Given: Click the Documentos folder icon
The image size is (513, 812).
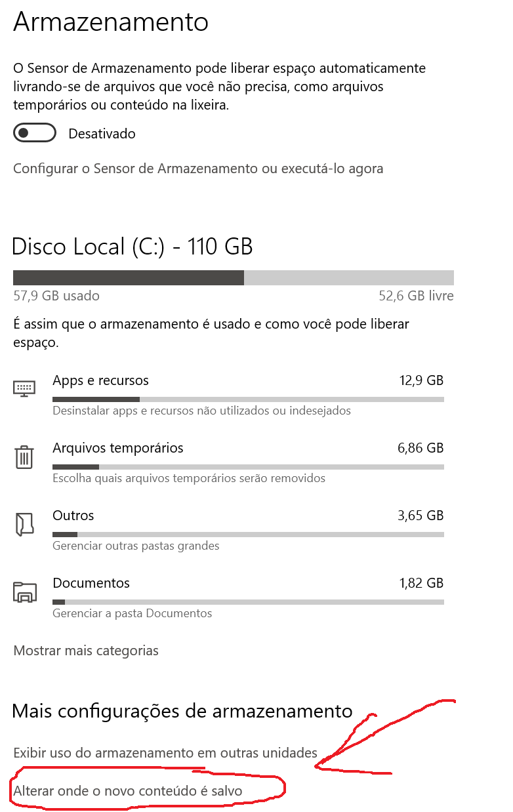Looking at the screenshot, I should pyautogui.click(x=24, y=592).
